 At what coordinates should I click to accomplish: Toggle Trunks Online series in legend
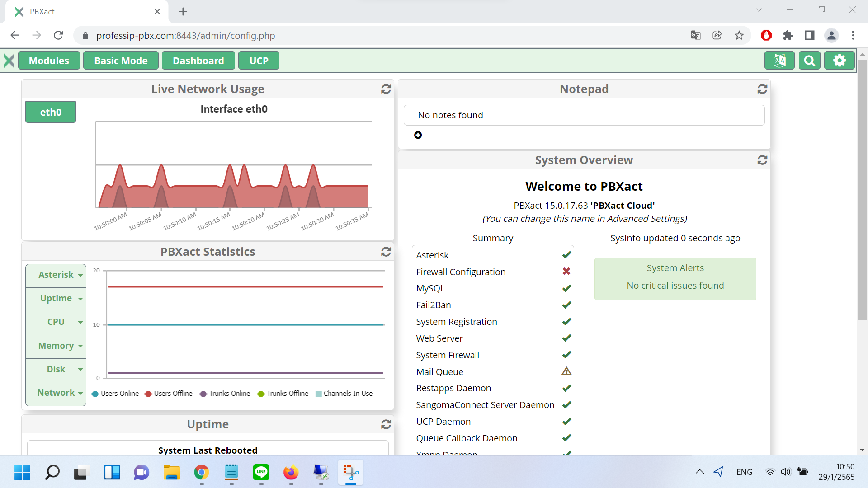(x=225, y=394)
